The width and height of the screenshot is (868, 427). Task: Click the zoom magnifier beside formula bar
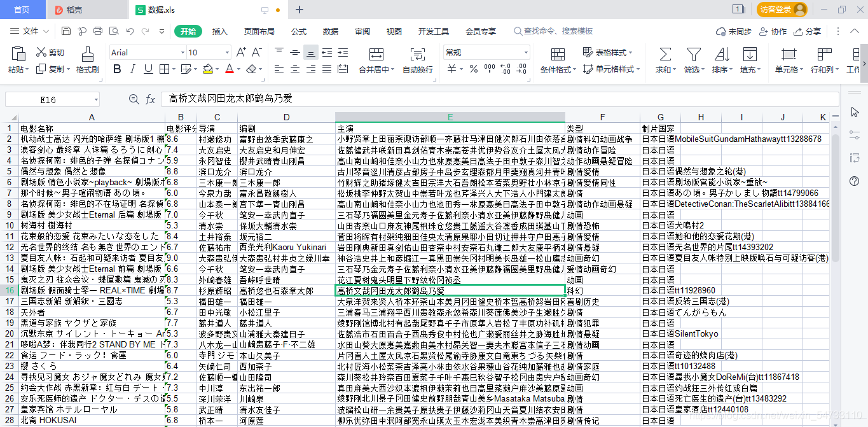pyautogui.click(x=134, y=99)
